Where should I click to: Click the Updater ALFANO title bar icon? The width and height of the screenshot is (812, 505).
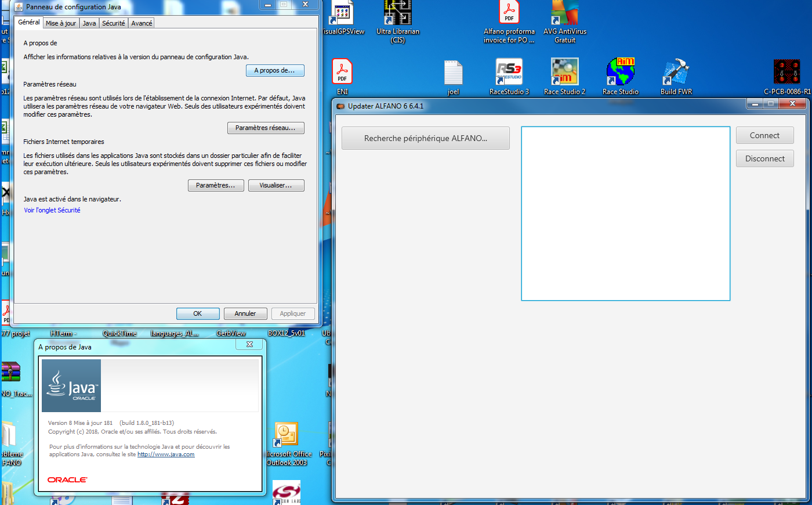pos(340,106)
